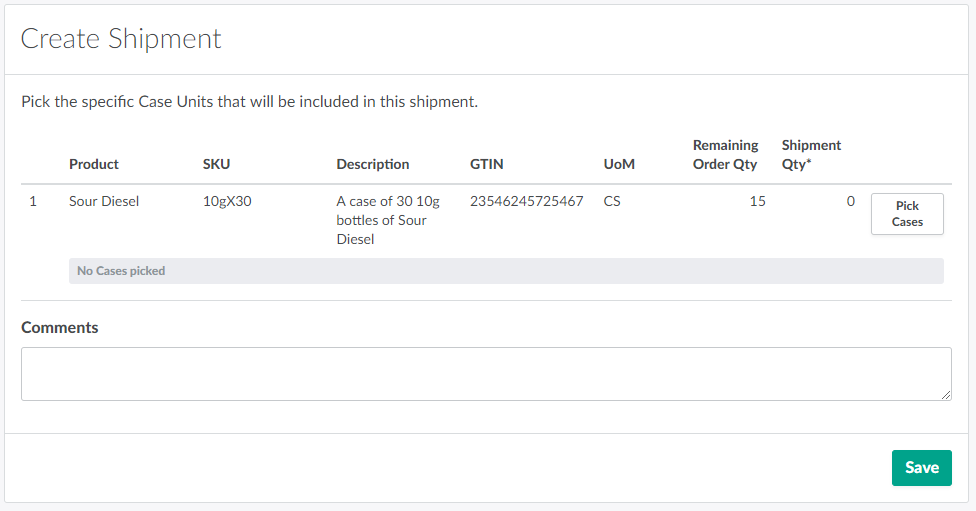Click the Remaining Order Qty header
Viewport: 976px width, 511px height.
(726, 155)
